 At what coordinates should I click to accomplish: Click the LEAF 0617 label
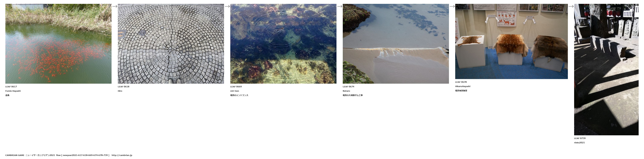pyautogui.click(x=11, y=87)
